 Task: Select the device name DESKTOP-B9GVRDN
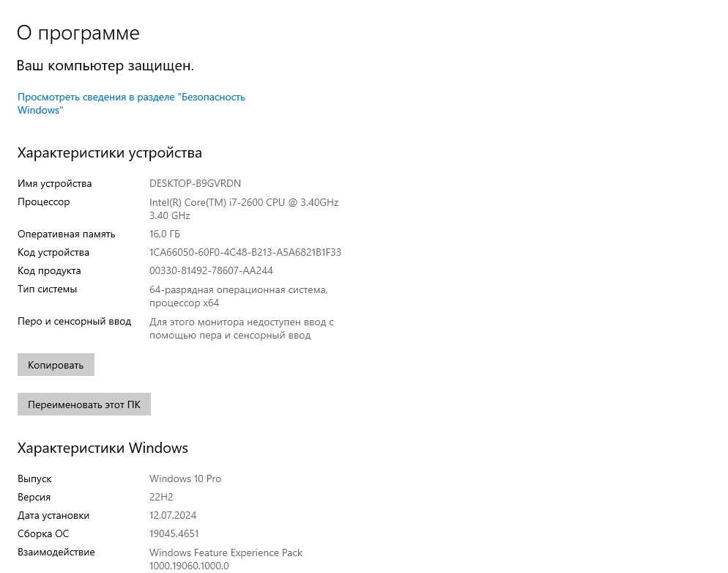point(195,183)
